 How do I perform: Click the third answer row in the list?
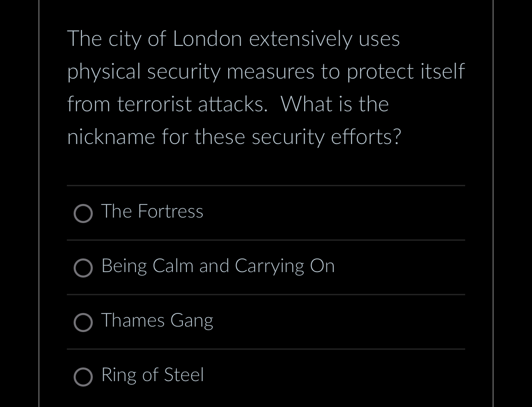point(266,322)
